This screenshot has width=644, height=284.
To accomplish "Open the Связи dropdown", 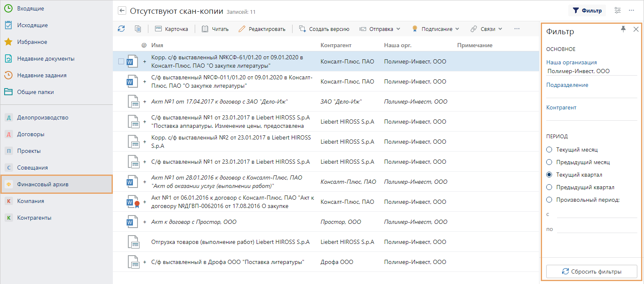I will 486,29.
